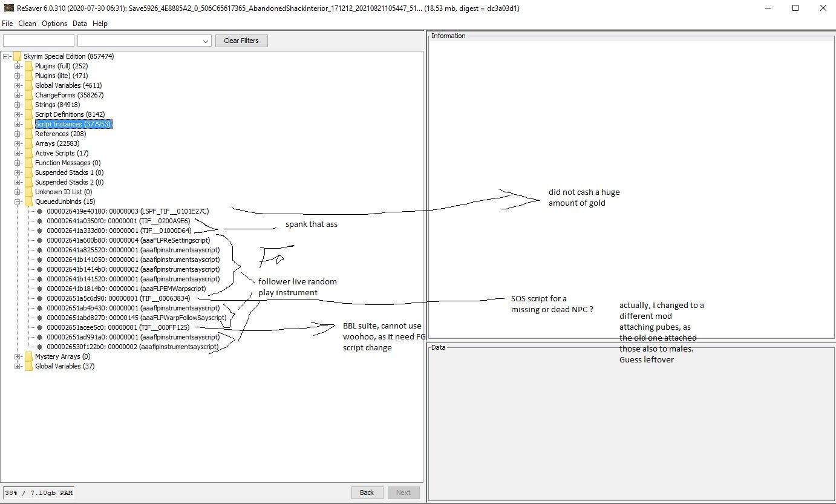Viewport: 836px width, 504px height.
Task: Open the Options menu
Action: (x=54, y=24)
